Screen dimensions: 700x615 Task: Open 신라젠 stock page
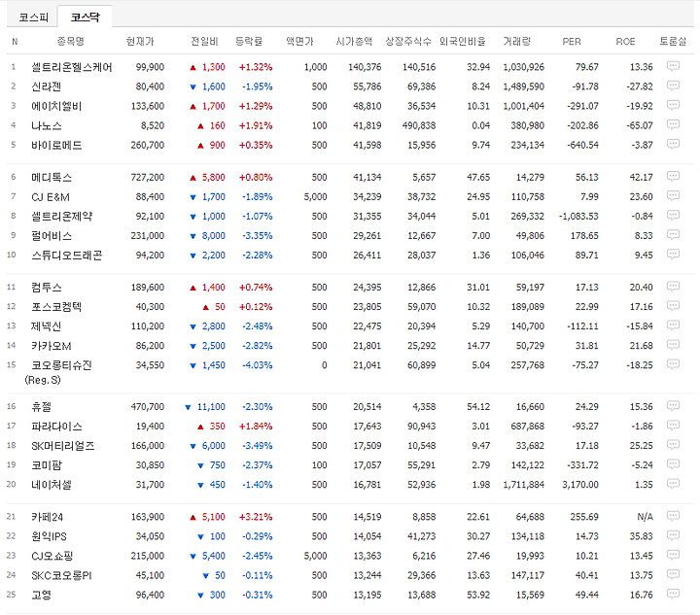[46, 86]
